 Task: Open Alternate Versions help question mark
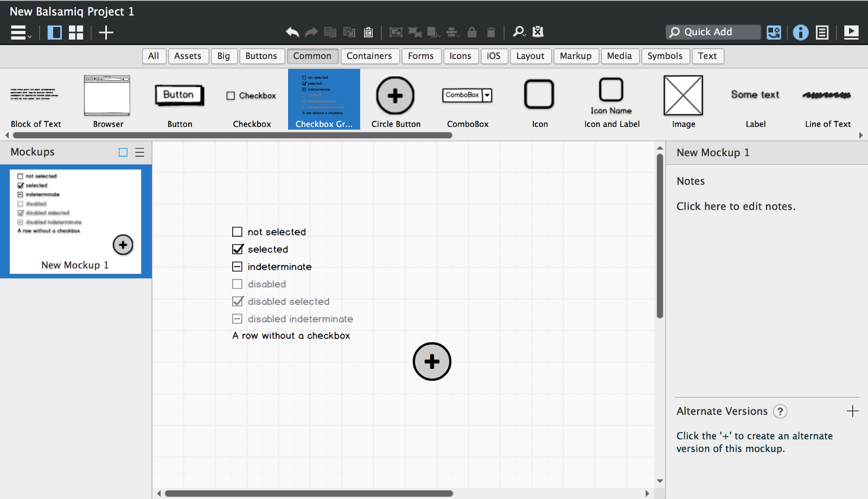(x=780, y=411)
